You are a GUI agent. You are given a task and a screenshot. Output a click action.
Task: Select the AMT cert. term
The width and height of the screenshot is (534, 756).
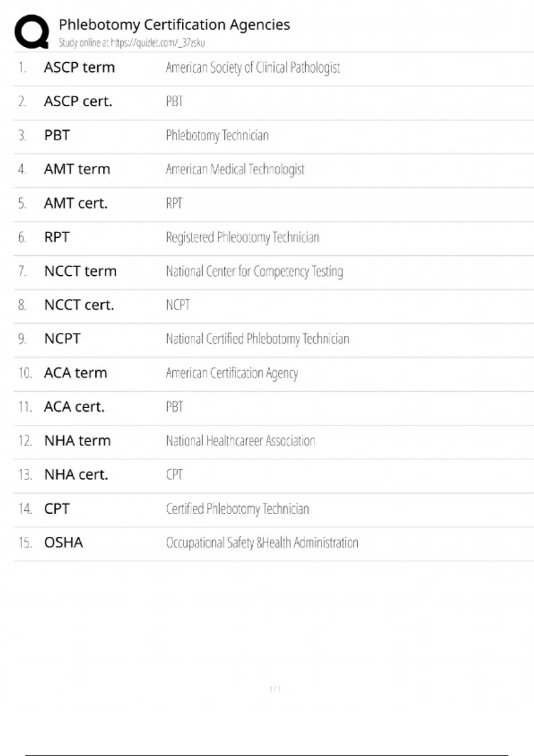76,203
